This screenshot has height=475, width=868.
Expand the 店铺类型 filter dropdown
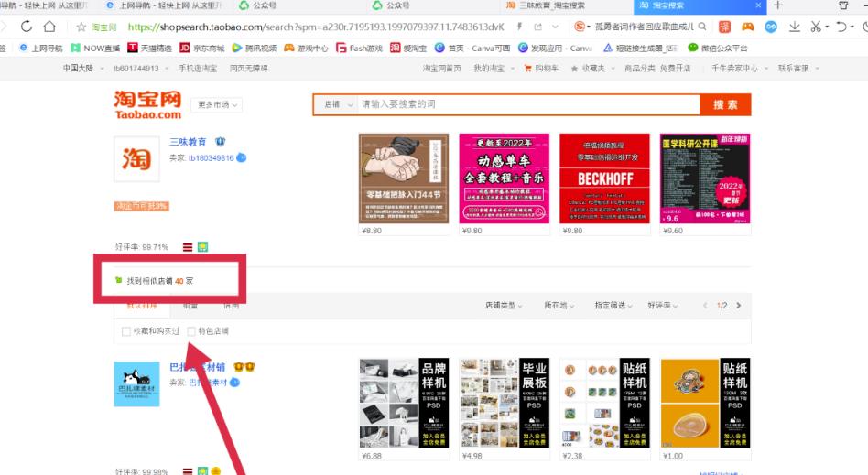tap(505, 305)
